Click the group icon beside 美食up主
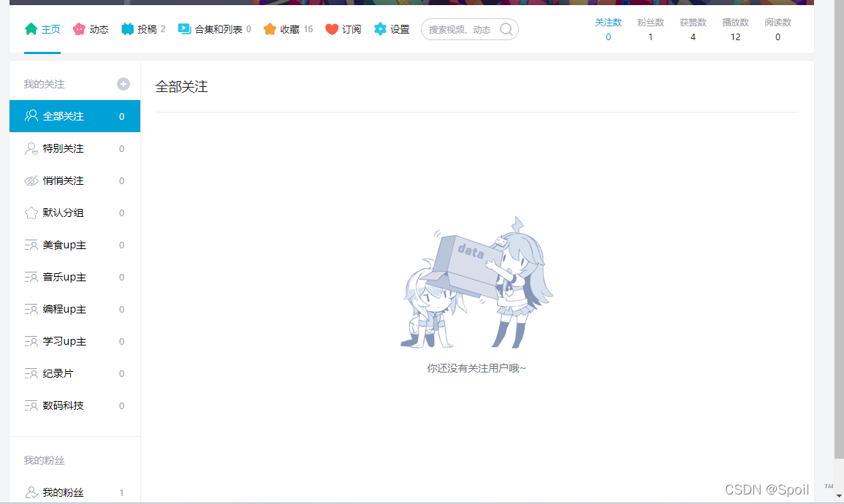Image resolution: width=844 pixels, height=504 pixels. tap(31, 245)
